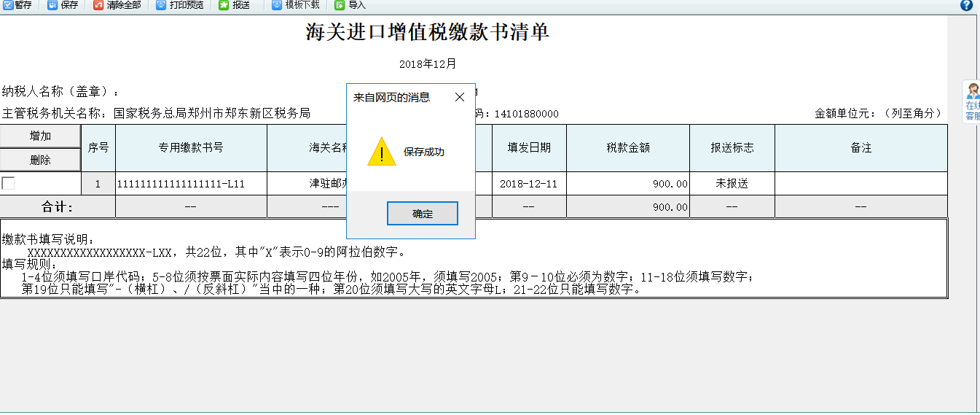Open 打印预览 (print preview) from the toolbar
Viewport: 980px width, 415px height.
(161, 5)
